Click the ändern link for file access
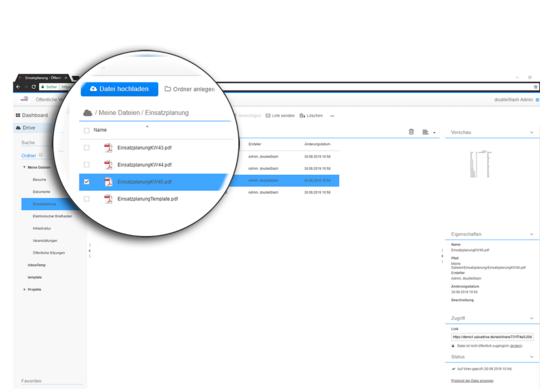Viewport: 540px width, 389px height. coord(516,346)
